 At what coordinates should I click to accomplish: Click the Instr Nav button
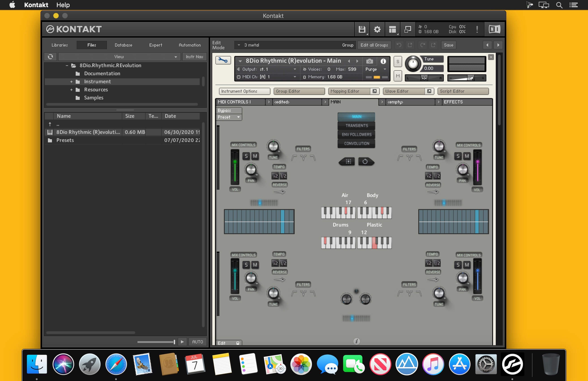(x=194, y=57)
